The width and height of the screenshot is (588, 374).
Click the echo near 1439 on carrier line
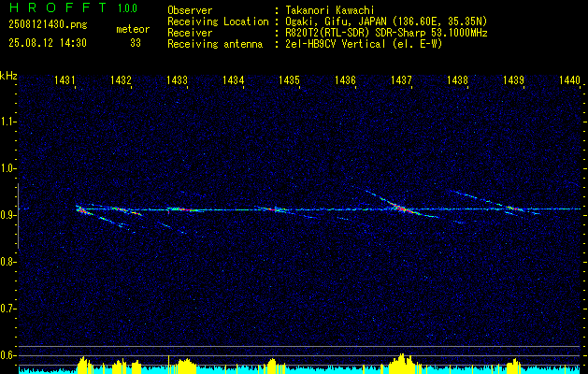(x=514, y=209)
